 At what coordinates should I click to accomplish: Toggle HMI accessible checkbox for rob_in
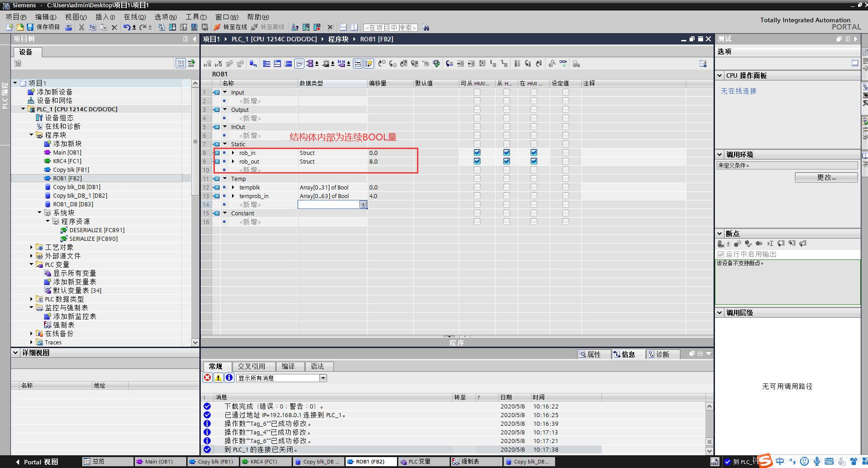tap(477, 153)
